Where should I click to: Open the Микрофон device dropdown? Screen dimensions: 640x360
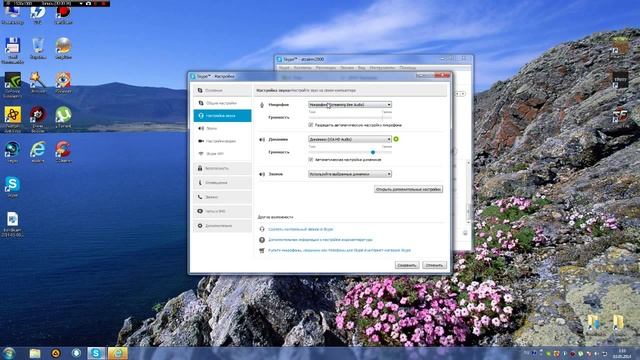350,105
